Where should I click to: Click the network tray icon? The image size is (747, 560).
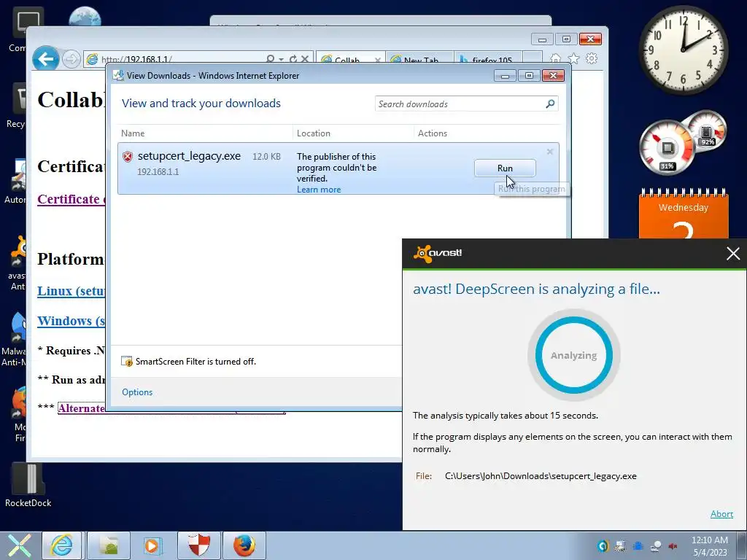pyautogui.click(x=656, y=546)
